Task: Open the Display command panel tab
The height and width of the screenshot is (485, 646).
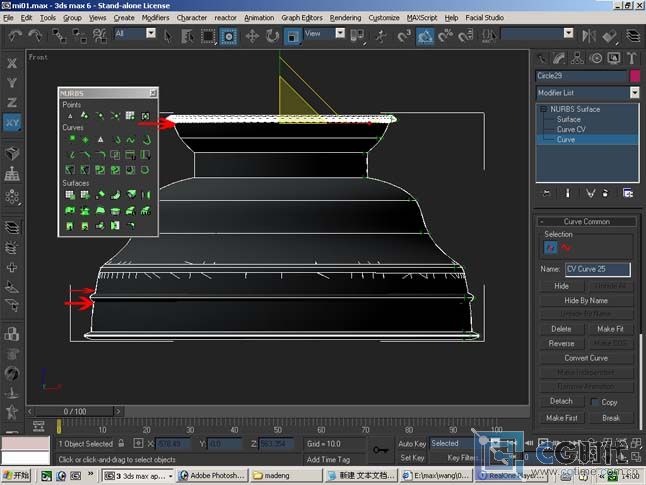Action: pos(614,59)
